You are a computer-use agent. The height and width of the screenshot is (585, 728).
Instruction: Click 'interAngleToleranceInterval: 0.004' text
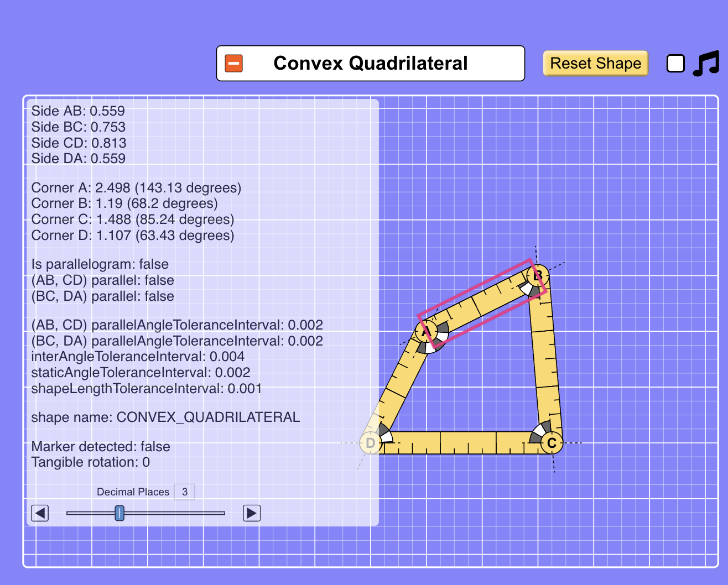click(x=138, y=357)
